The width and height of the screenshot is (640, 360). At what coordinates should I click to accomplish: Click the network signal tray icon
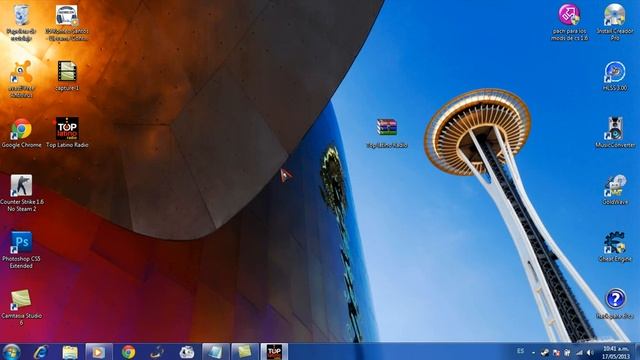pos(579,352)
